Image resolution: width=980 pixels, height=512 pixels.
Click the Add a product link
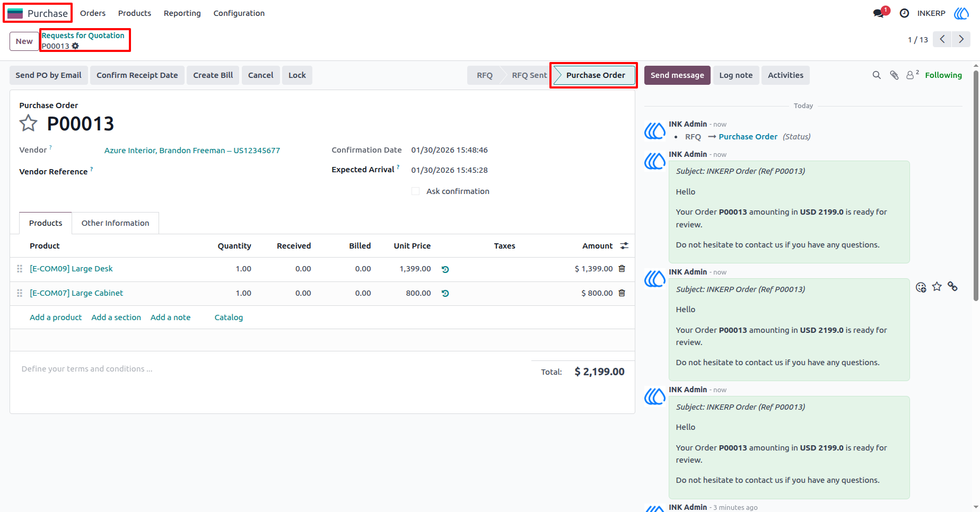[x=56, y=317]
